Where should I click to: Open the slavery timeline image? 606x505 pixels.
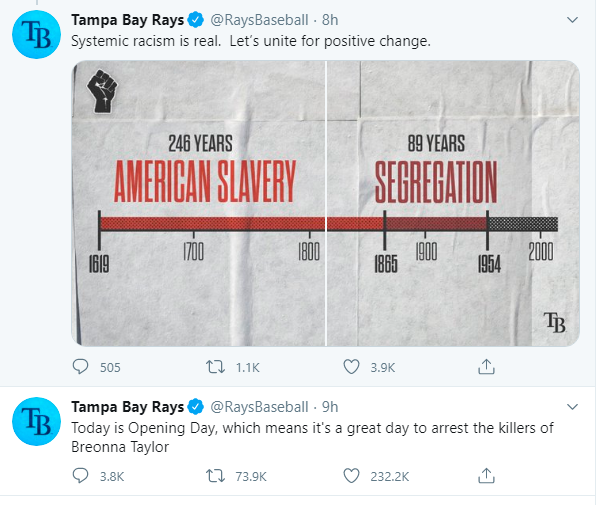click(325, 203)
